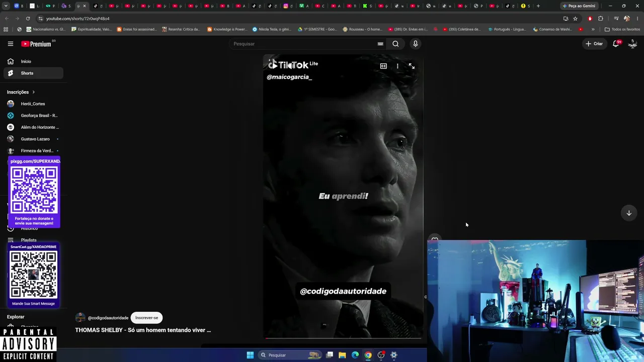Image resolution: width=644 pixels, height=362 pixels.
Task: Open the Português - Língua... bookmark
Action: (x=507, y=29)
